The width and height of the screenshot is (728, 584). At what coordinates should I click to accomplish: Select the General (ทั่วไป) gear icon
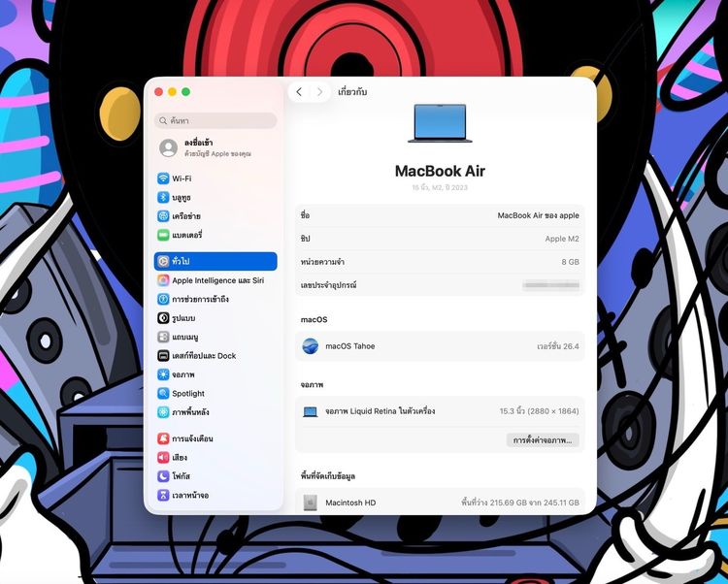[x=163, y=261]
